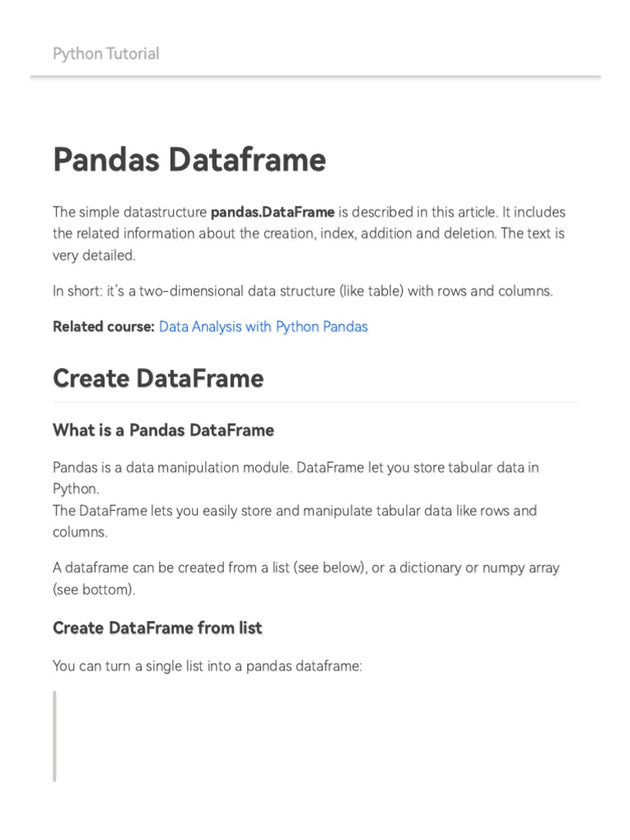Select the Create DataFrame section heading
Viewport: 630px width, 840px height.
click(x=158, y=379)
